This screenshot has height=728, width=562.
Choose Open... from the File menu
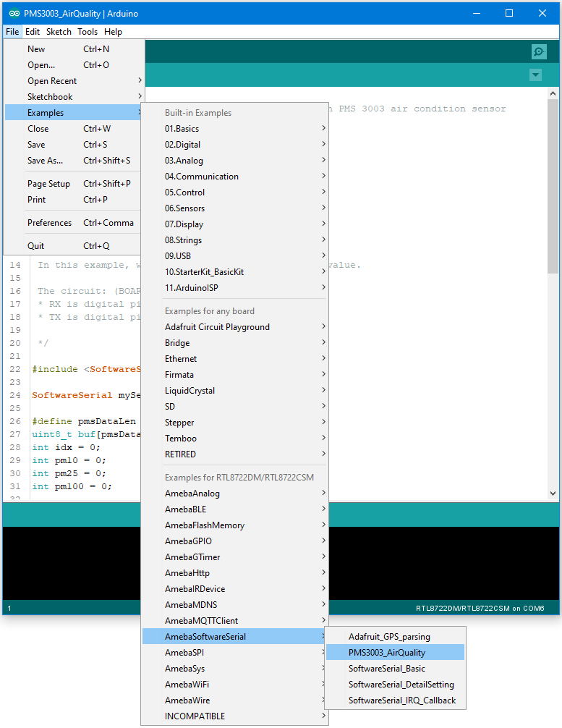73,65
